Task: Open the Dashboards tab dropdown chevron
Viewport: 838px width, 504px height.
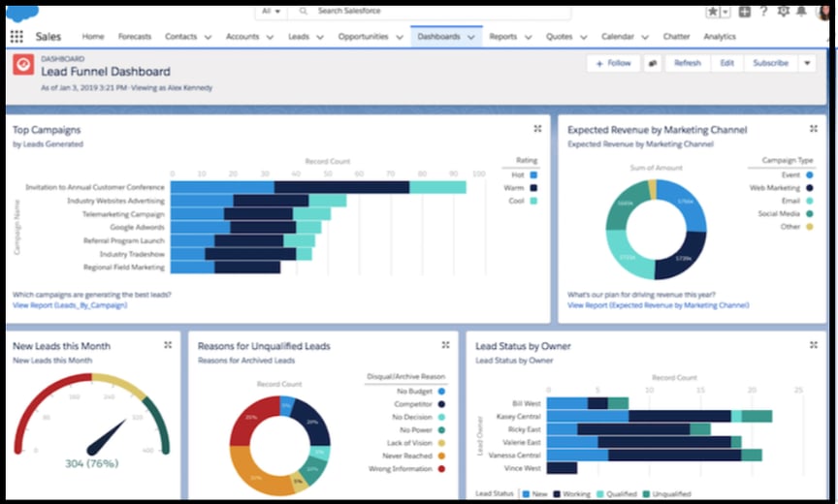Action: [x=471, y=37]
